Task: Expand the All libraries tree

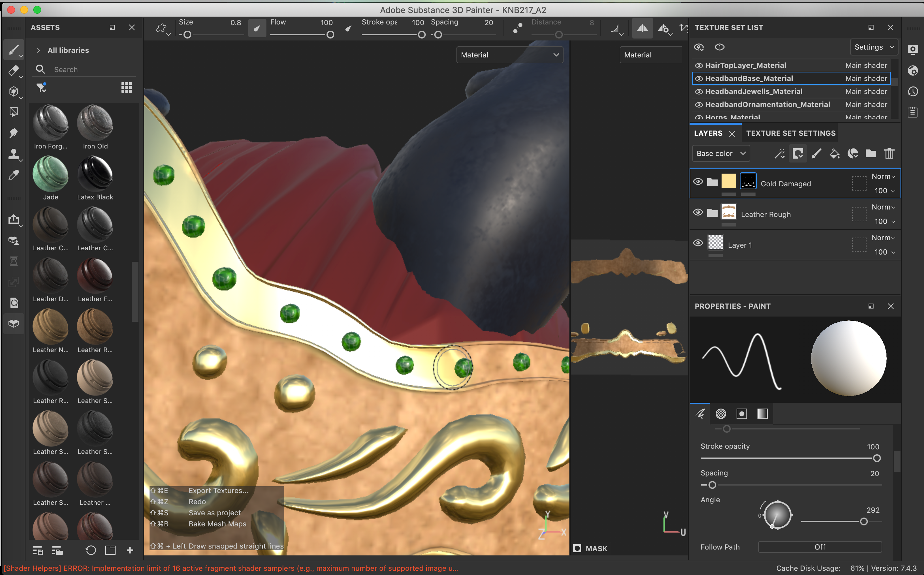Action: (39, 50)
